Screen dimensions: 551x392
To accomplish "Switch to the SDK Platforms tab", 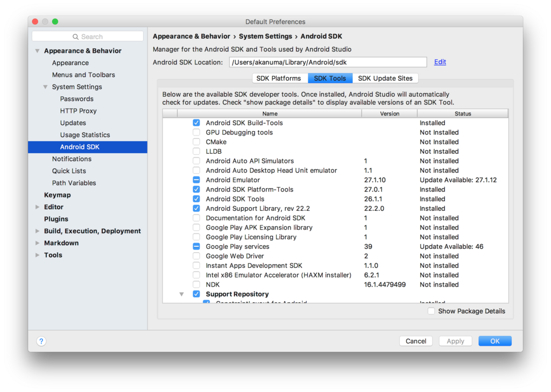I will pyautogui.click(x=280, y=79).
